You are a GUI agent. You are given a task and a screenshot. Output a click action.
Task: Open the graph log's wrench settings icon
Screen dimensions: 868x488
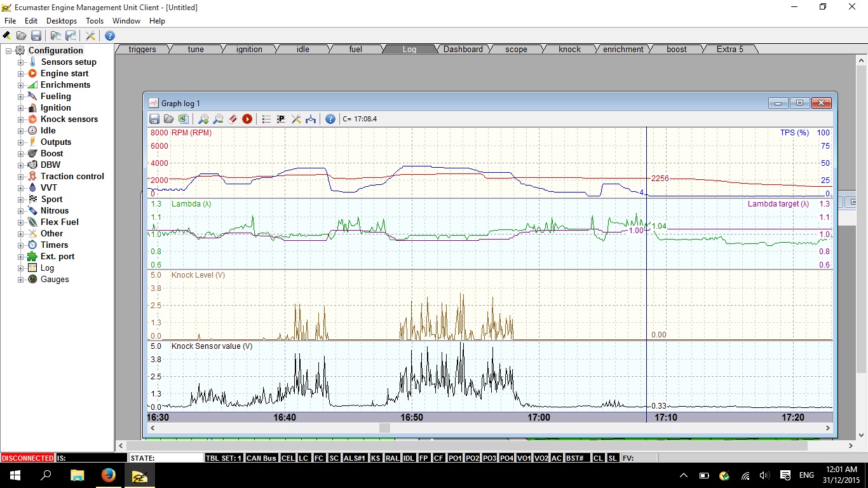(296, 119)
